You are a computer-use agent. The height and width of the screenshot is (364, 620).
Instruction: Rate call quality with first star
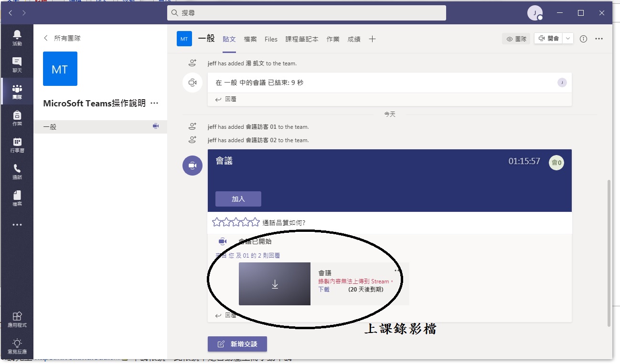(x=217, y=222)
